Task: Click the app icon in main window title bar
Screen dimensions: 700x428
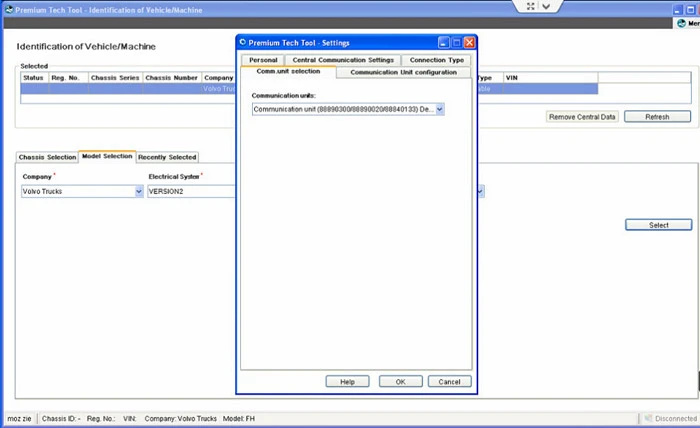Action: click(x=9, y=9)
